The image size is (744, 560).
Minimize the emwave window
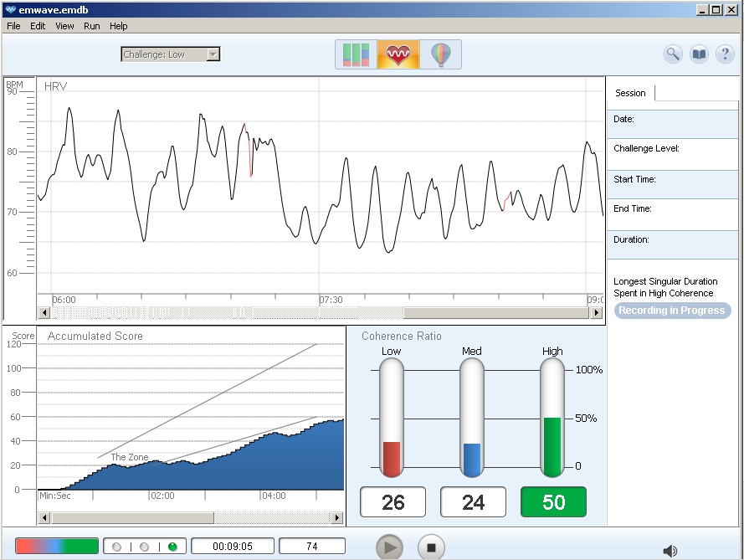tap(703, 9)
